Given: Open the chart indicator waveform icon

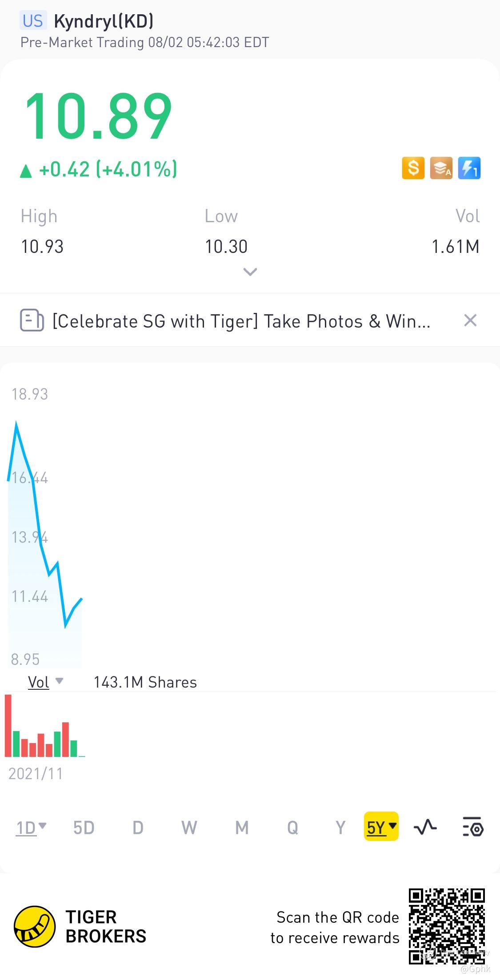Looking at the screenshot, I should coord(425,827).
